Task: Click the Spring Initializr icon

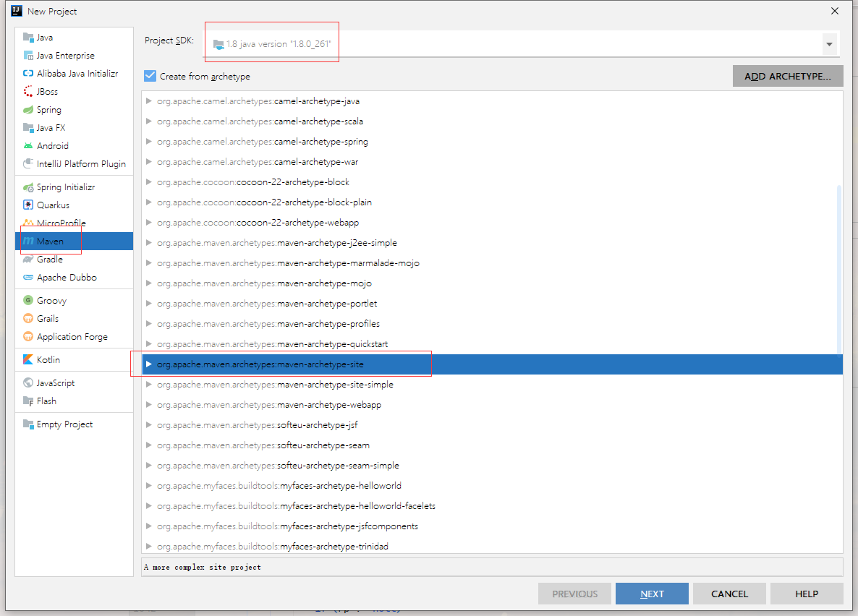Action: [28, 187]
